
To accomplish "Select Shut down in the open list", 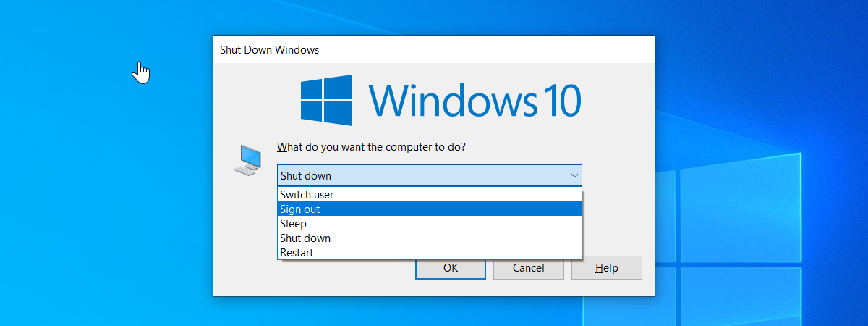I will 430,238.
